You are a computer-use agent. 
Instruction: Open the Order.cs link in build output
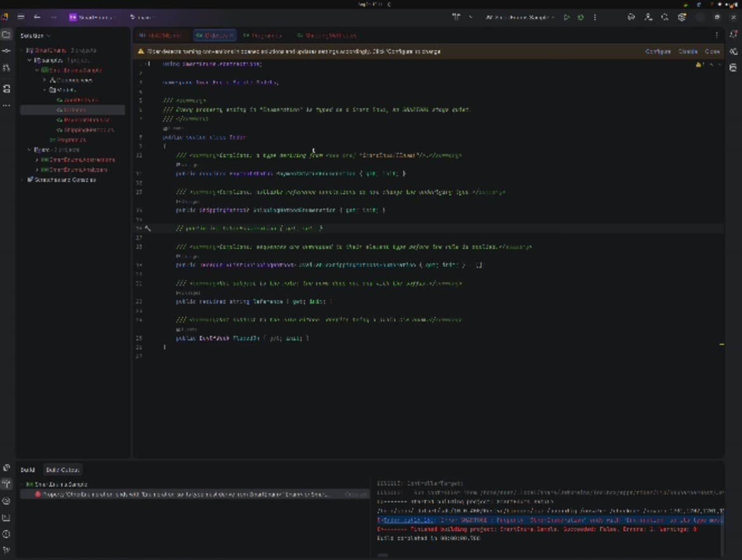408,520
